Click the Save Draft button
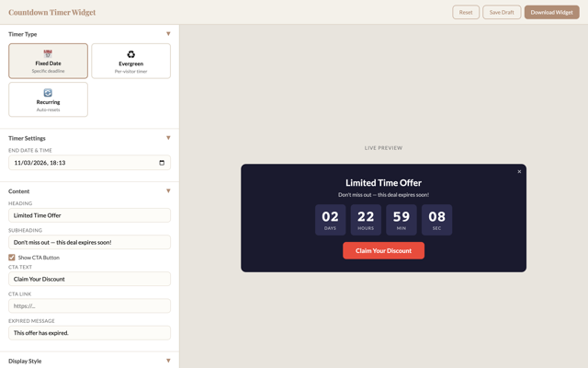The height and width of the screenshot is (368, 588). 502,12
